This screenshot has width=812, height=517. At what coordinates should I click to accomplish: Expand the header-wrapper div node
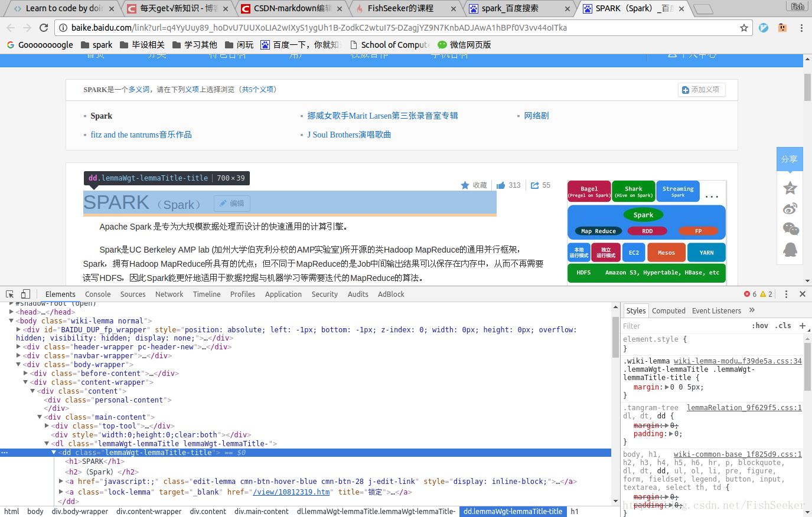(x=18, y=347)
